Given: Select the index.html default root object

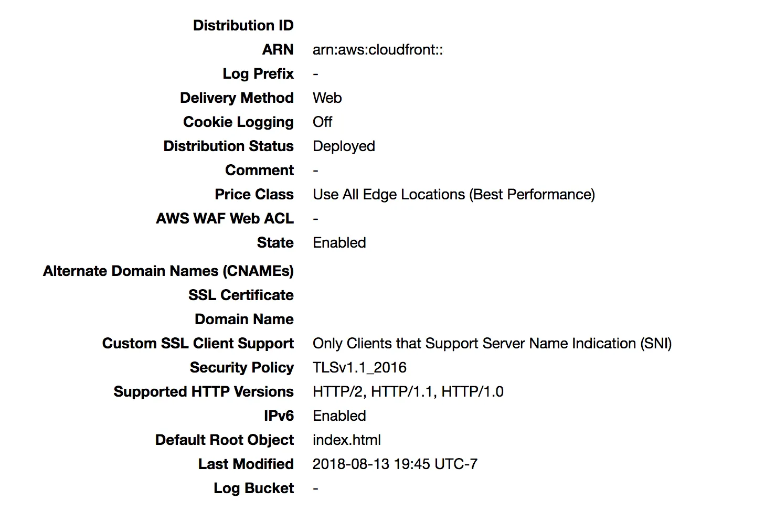Looking at the screenshot, I should pyautogui.click(x=347, y=440).
